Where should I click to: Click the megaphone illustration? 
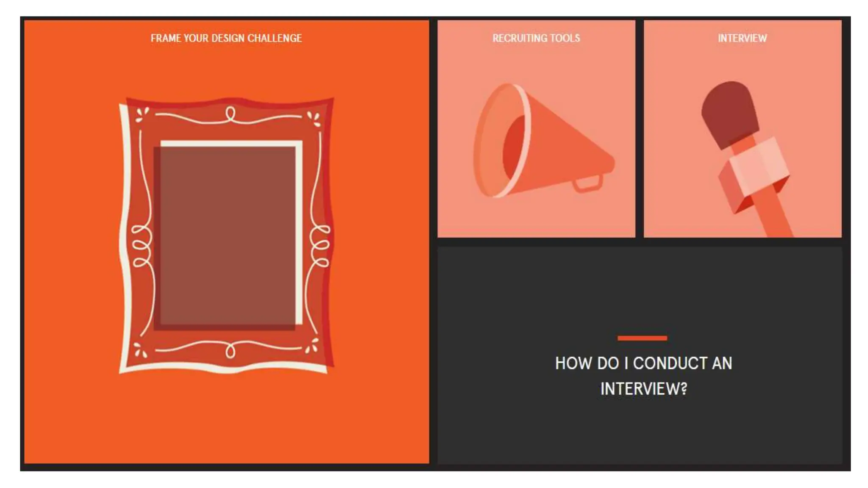coord(543,141)
